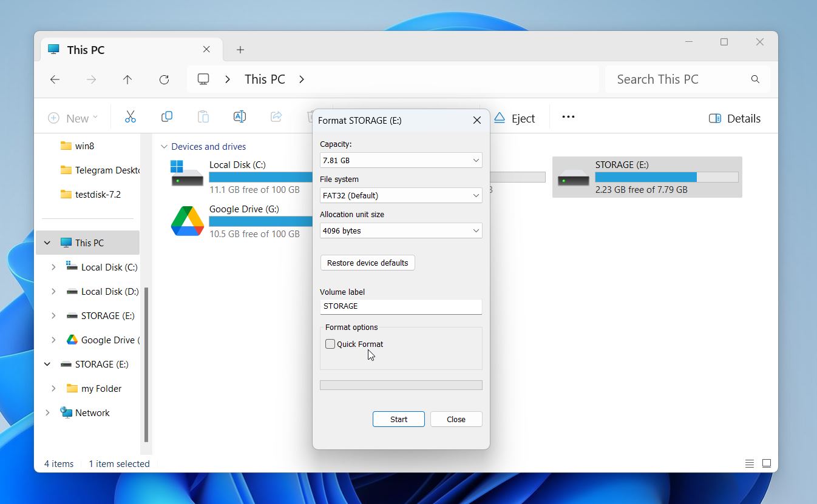Screen dimensions: 817x504
Task: Open testdisk-7.2 folder in sidebar
Action: click(x=90, y=194)
